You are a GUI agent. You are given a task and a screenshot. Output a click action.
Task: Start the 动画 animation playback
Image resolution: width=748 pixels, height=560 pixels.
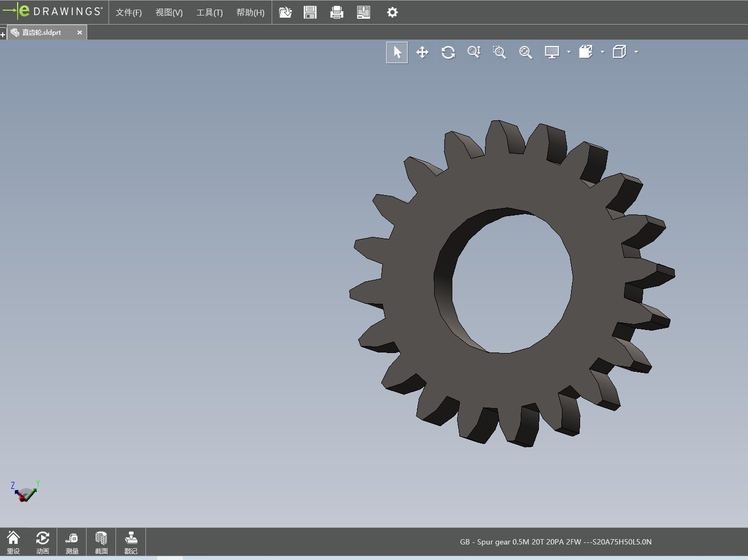click(43, 542)
